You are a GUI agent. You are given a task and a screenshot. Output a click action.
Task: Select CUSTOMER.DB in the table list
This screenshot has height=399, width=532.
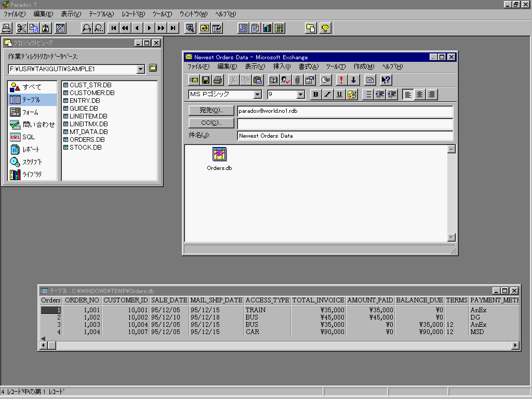[x=89, y=93]
